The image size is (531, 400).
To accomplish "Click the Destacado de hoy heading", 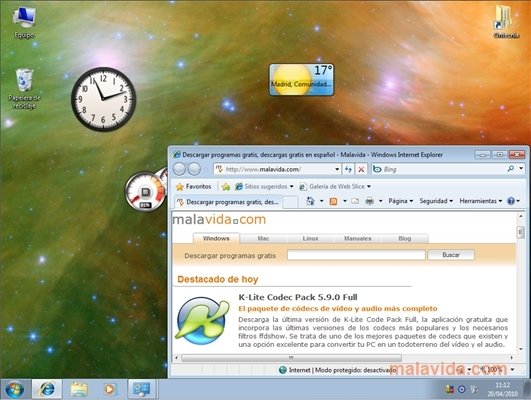I will click(218, 279).
